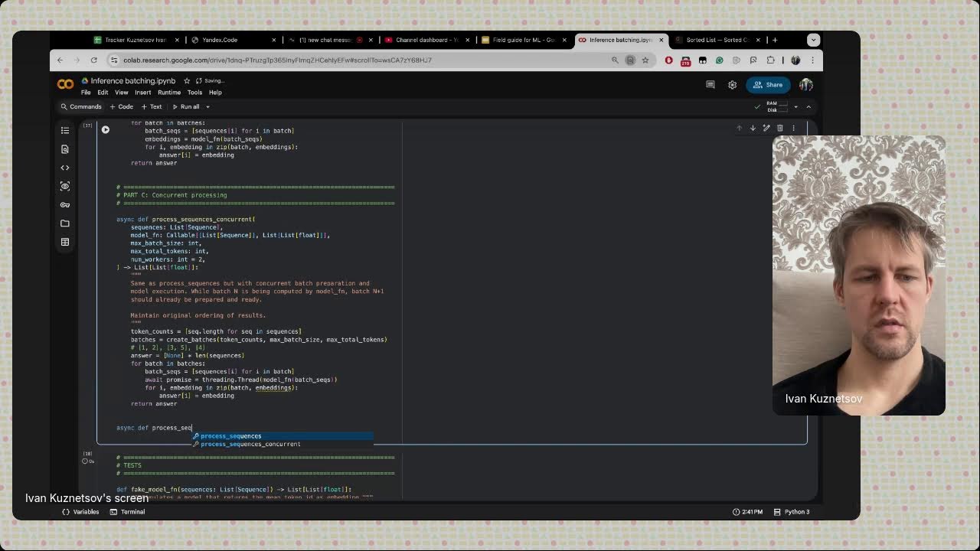Add a new Code cell
The height and width of the screenshot is (551, 980).
click(122, 106)
